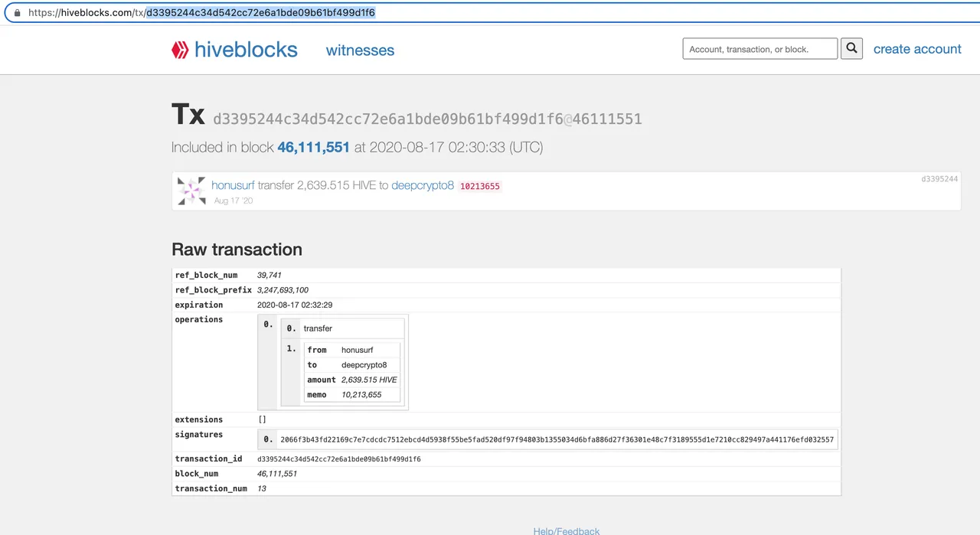Click the from value honusurf in raw table
980x535 pixels.
click(x=358, y=350)
